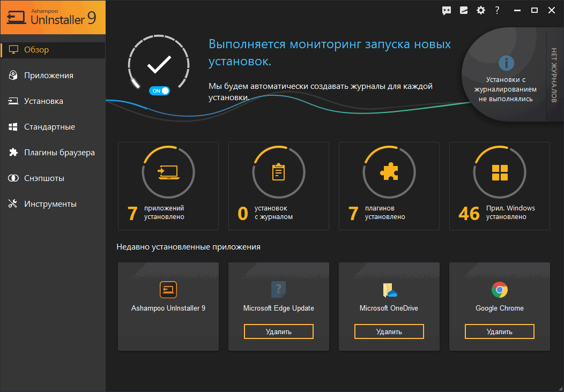
Task: Click the journal notes icon near the gear
Action: [463, 10]
